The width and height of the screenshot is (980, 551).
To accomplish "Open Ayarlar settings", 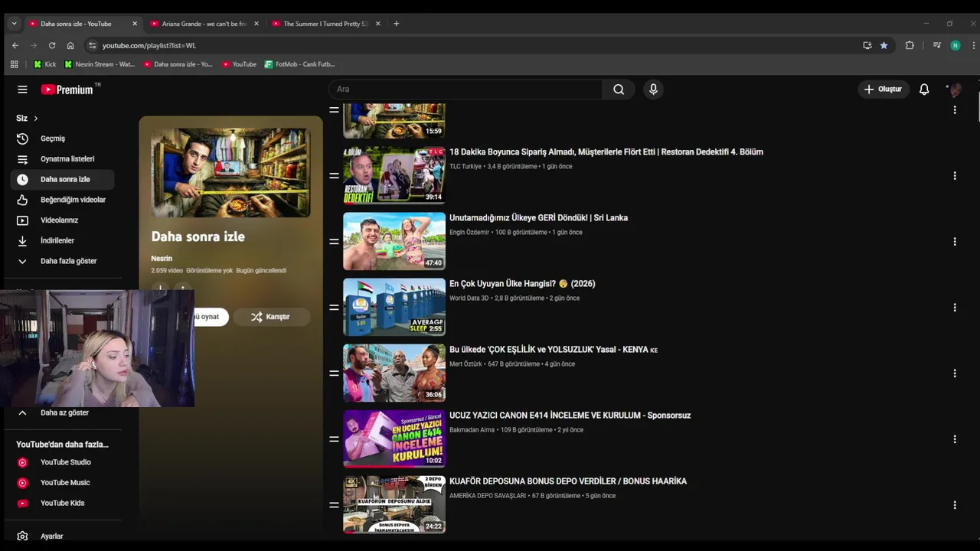I will tap(63, 536).
